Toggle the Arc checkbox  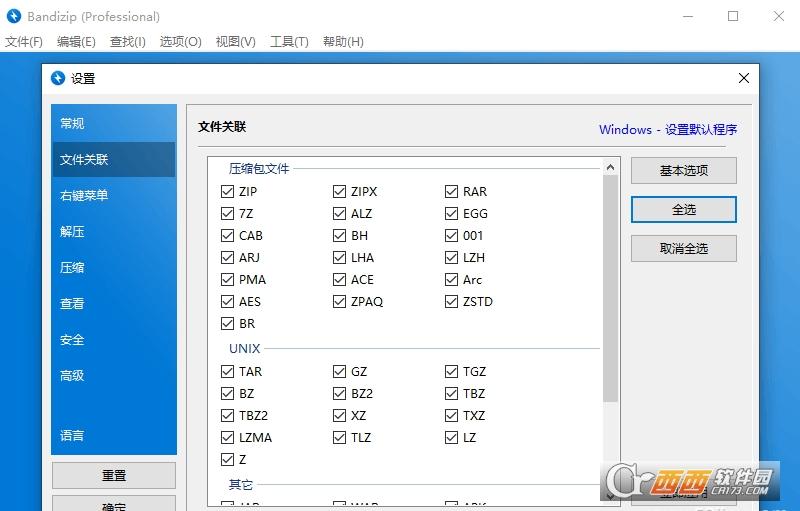coord(451,279)
